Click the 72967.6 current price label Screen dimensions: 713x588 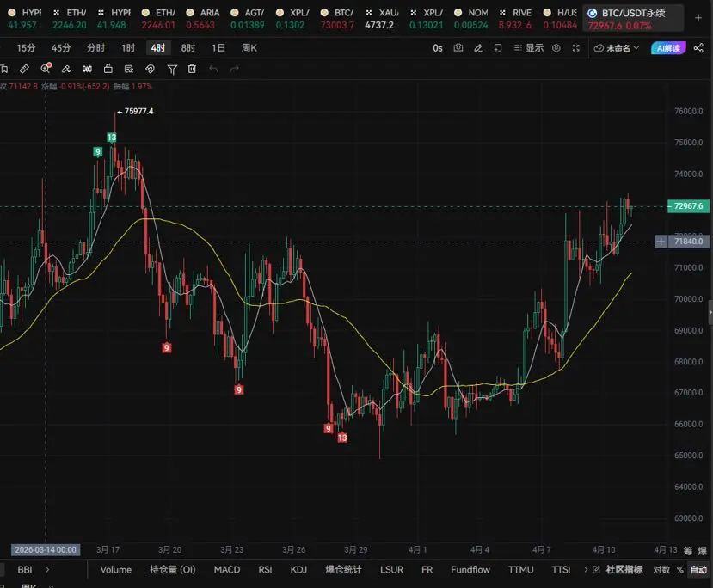coord(688,206)
